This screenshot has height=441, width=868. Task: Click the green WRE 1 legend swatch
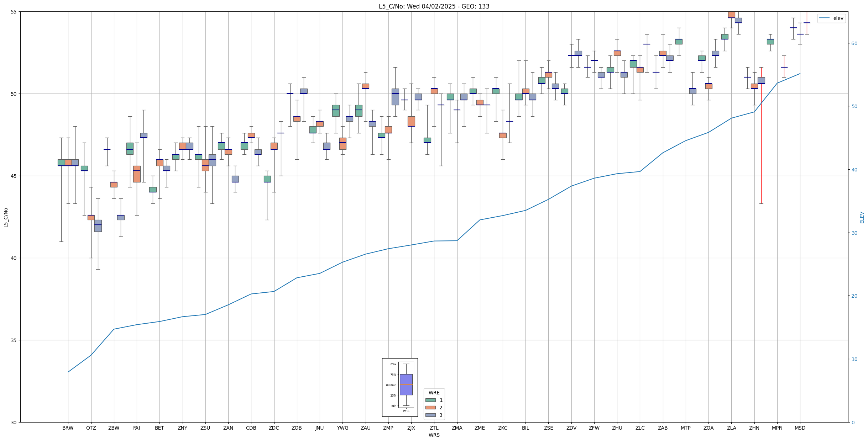point(430,400)
